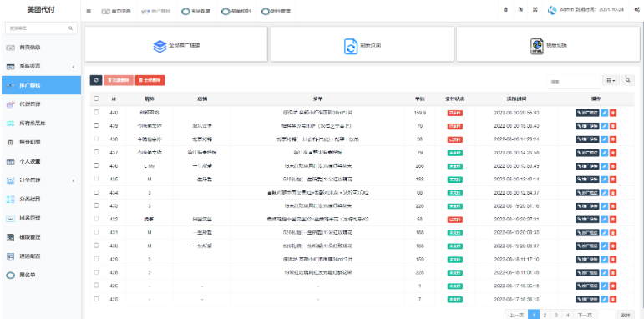Tick the checkbox for row id 431
This screenshot has height=319, width=644.
pyautogui.click(x=96, y=232)
